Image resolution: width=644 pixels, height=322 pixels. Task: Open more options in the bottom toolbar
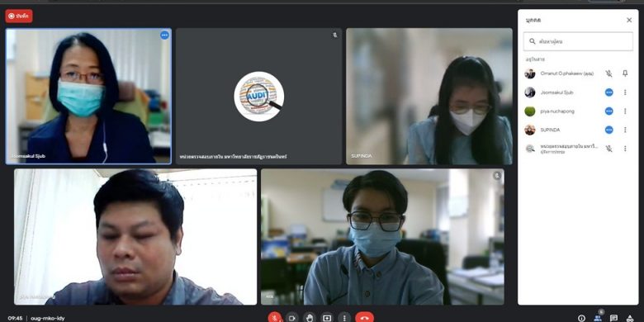point(344,318)
